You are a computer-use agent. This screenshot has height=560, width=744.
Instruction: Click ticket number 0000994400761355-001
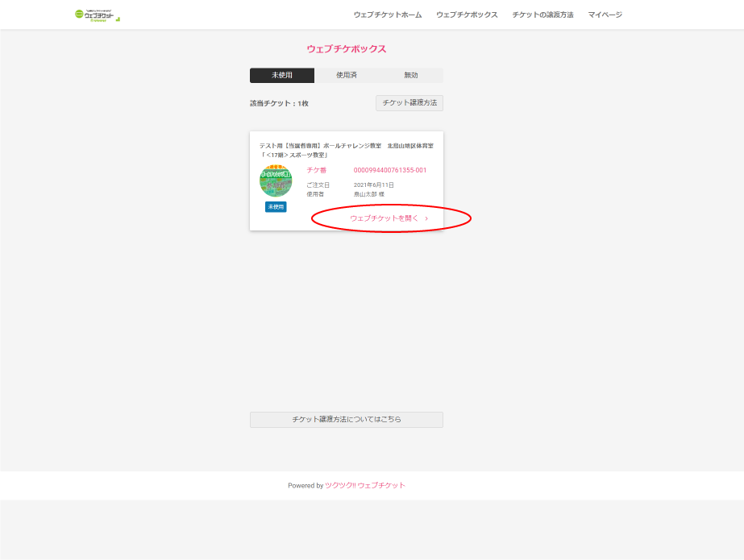point(390,170)
